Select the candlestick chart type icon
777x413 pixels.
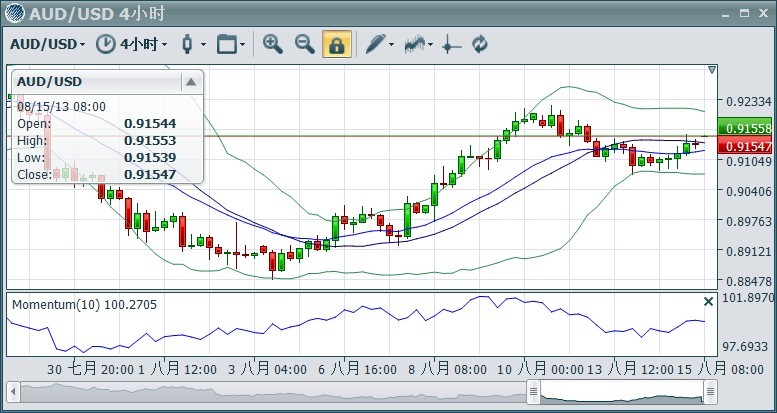pos(187,44)
